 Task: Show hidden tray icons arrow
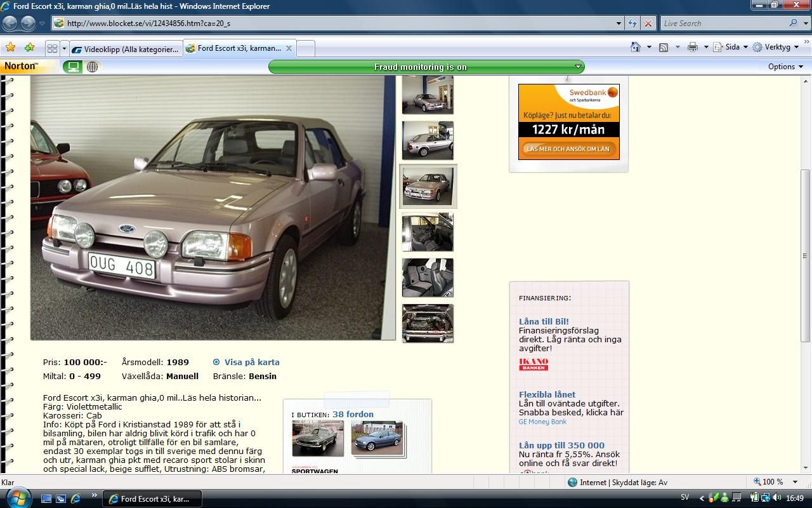[701, 498]
